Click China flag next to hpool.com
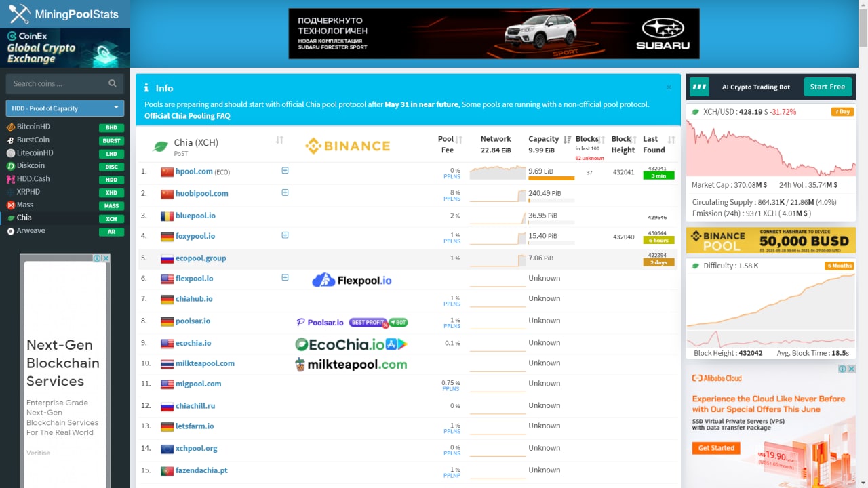 point(167,172)
